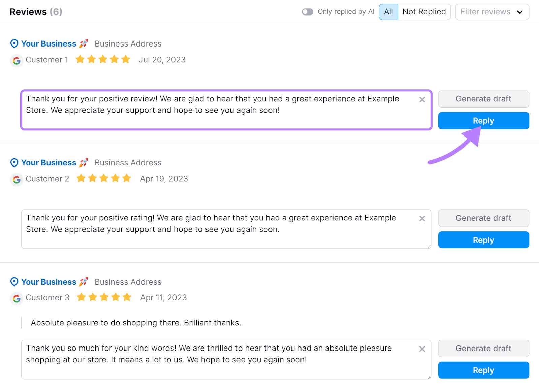Switch to the Not Replied tab
The height and width of the screenshot is (392, 539).
(x=424, y=11)
